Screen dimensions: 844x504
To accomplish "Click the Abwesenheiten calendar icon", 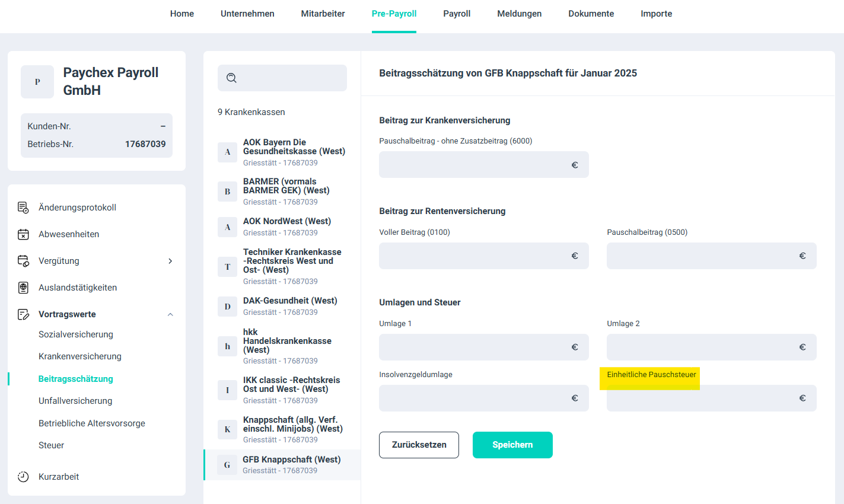I will tap(23, 234).
